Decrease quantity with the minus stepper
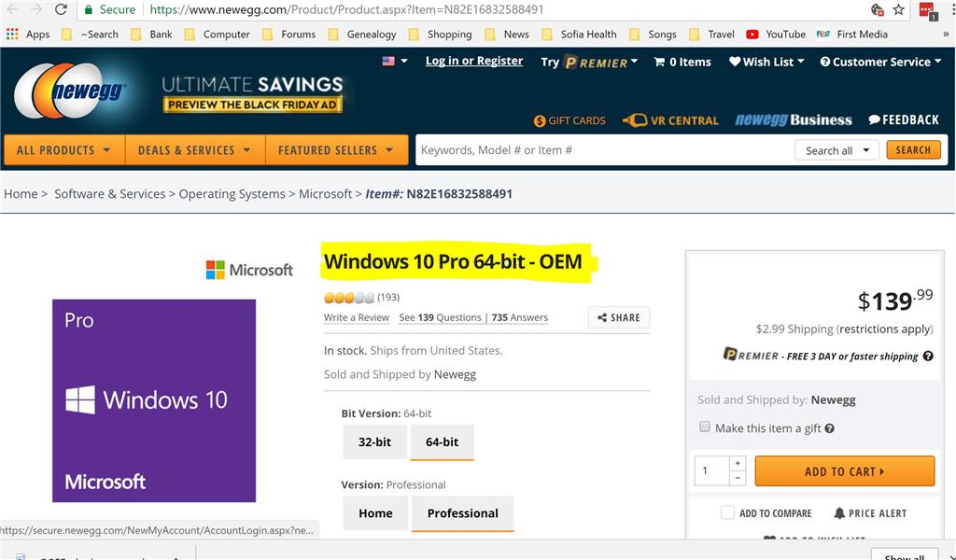Image resolution: width=956 pixels, height=560 pixels. pyautogui.click(x=738, y=479)
